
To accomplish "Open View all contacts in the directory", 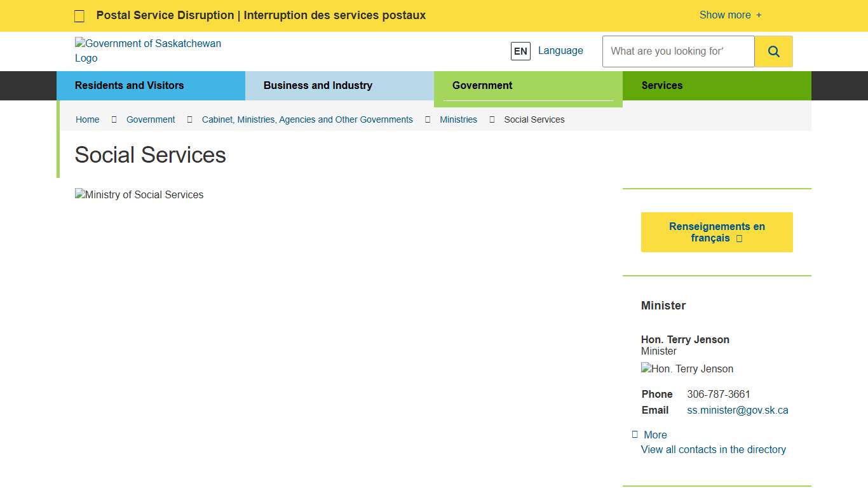I will point(713,449).
